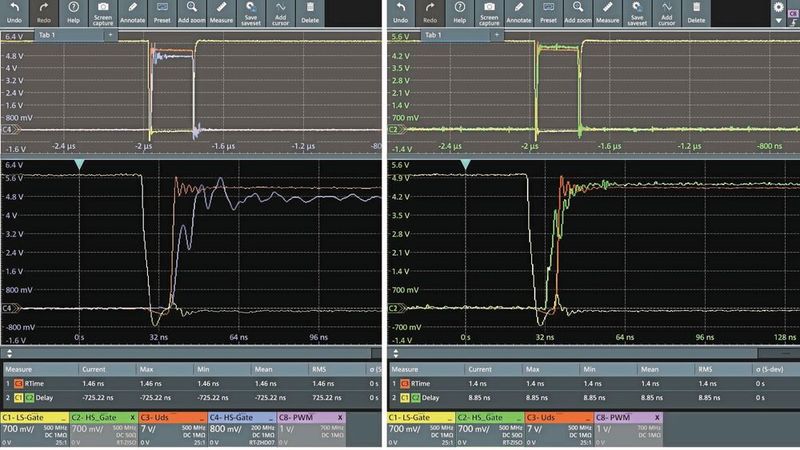Click the results panel scrollbar handle in left window

(376, 353)
